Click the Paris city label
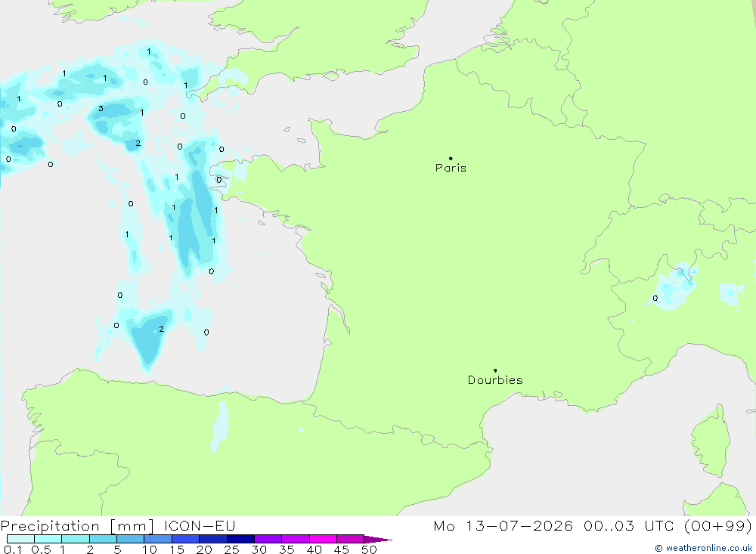This screenshot has width=756, height=554. pyautogui.click(x=451, y=168)
